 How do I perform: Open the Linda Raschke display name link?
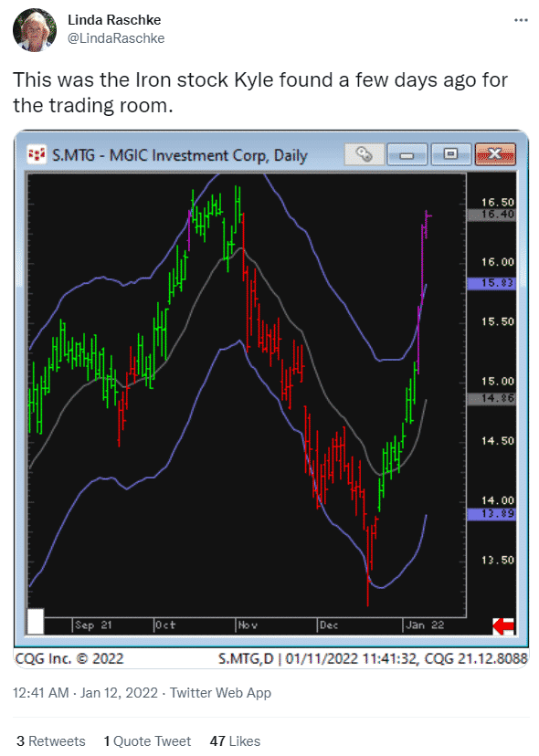(114, 20)
